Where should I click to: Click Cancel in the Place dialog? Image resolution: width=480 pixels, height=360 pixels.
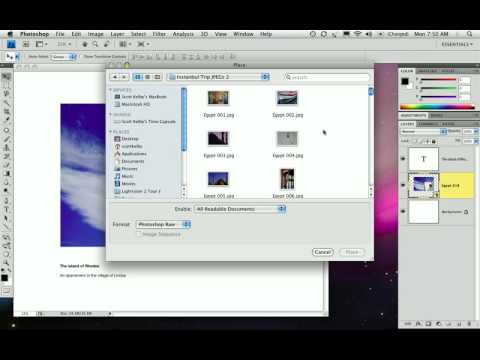point(323,252)
